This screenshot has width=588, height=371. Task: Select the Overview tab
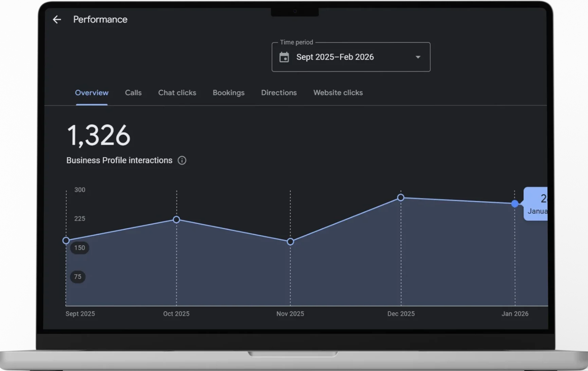click(92, 93)
